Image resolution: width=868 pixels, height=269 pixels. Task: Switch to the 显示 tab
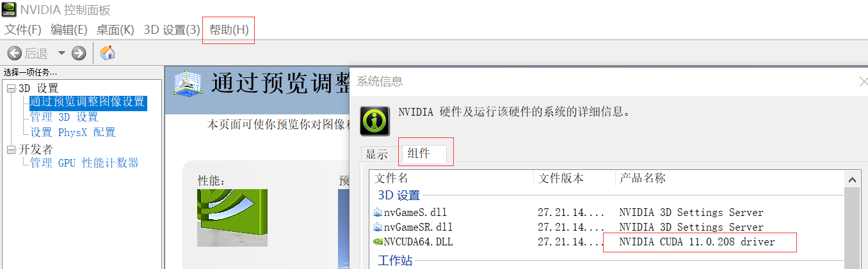tap(377, 154)
